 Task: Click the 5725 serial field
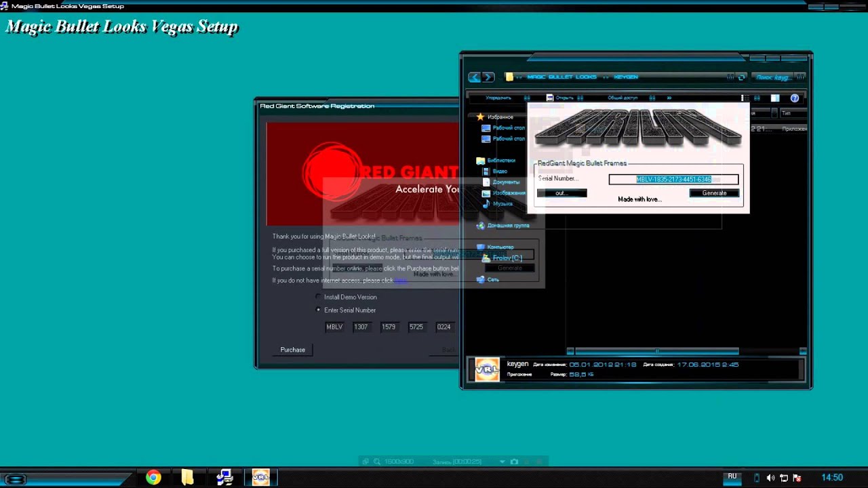pos(416,327)
